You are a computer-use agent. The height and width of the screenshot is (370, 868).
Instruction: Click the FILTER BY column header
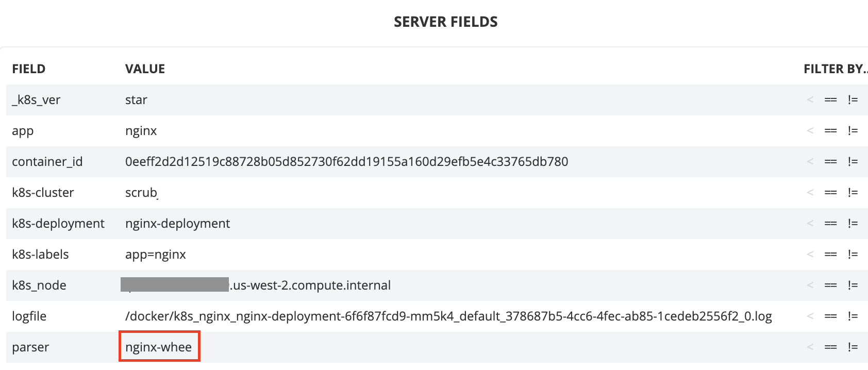836,69
